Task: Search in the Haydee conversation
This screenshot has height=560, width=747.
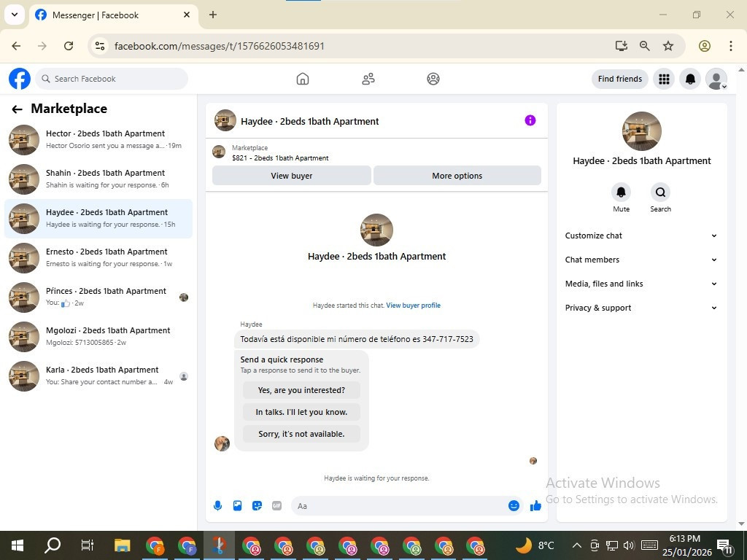Action: (x=660, y=192)
